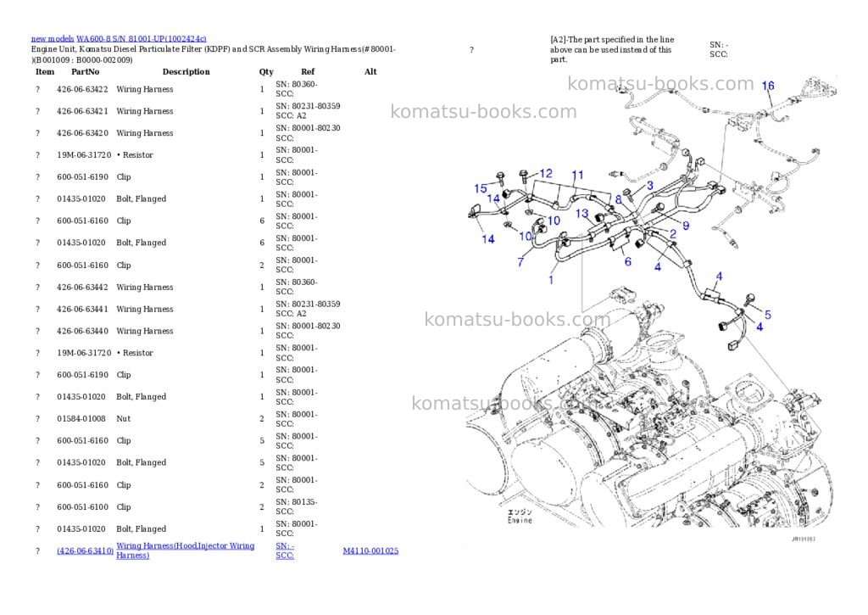Click callout number 6 in diagram
Image resolution: width=868 pixels, height=615 pixels.
tap(628, 261)
